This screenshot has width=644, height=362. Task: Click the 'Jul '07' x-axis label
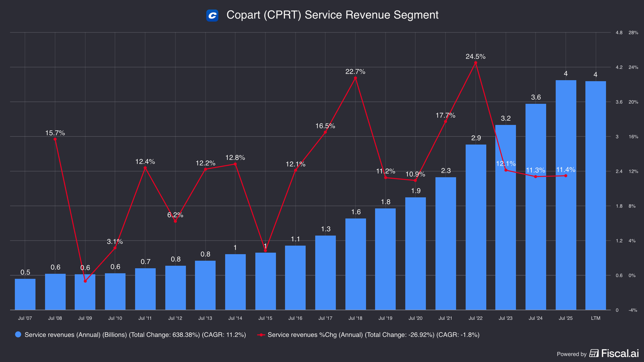[x=25, y=318]
